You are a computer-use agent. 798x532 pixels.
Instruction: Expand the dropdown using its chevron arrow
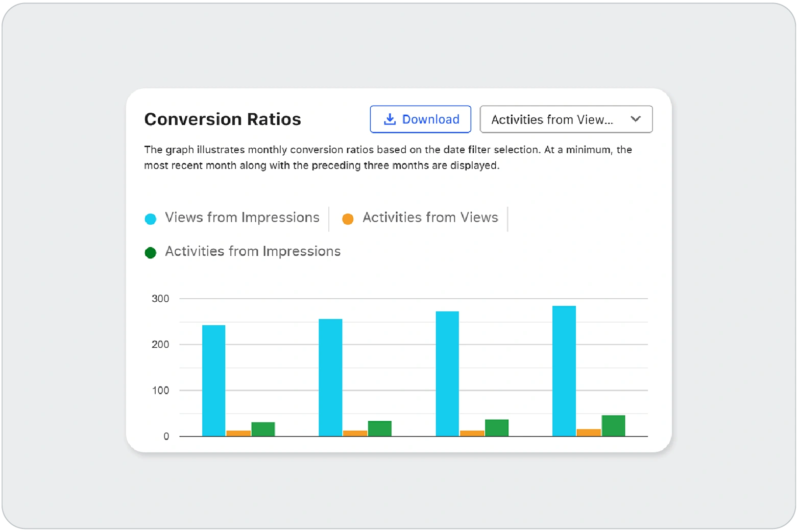point(635,119)
